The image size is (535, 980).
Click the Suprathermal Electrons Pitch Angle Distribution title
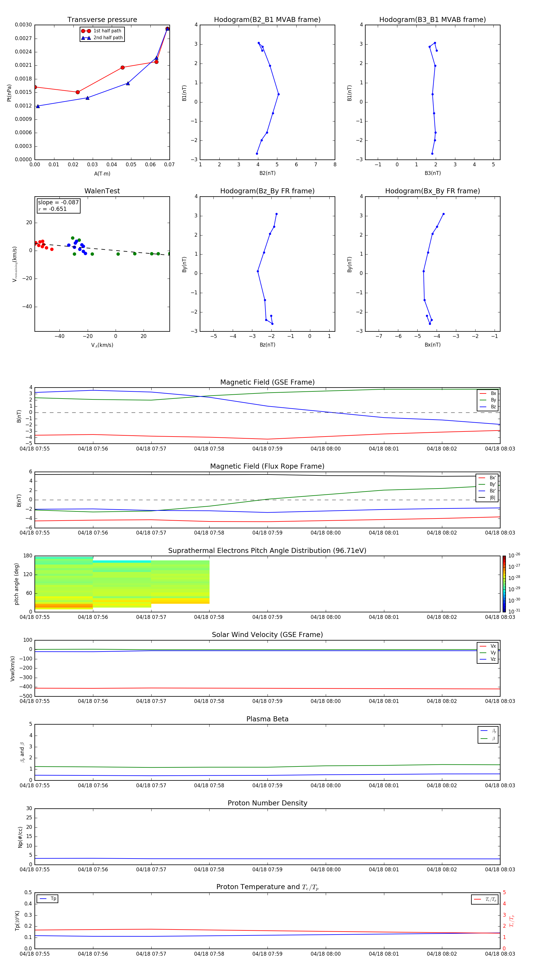click(267, 551)
